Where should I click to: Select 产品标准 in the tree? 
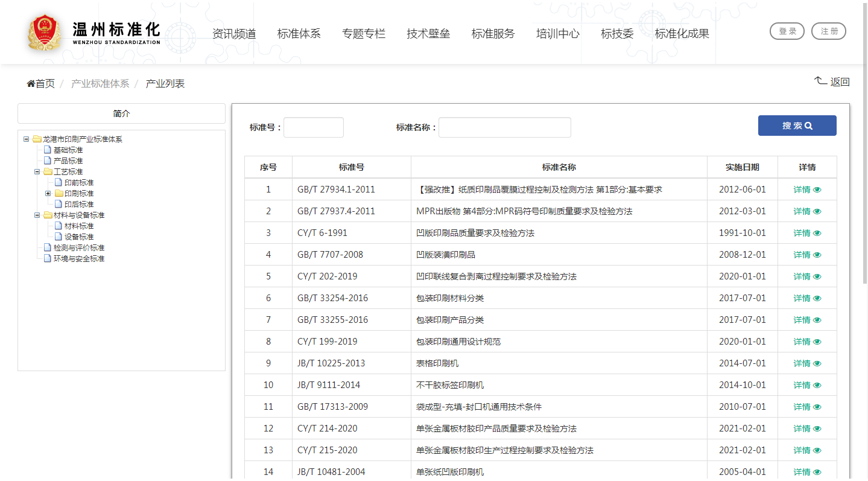68,161
